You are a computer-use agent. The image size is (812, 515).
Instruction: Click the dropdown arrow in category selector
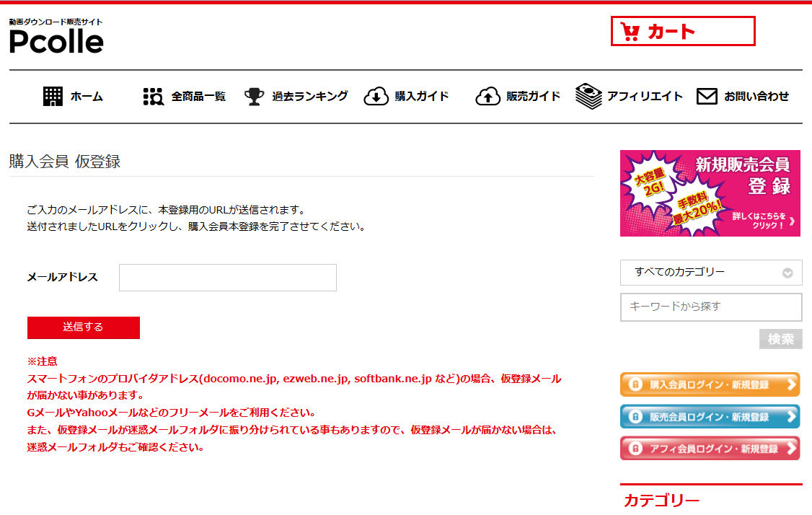tap(787, 273)
